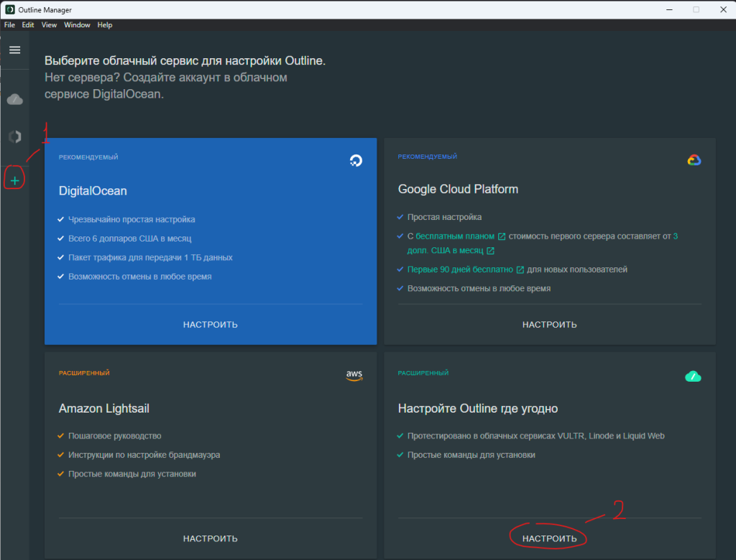Screen dimensions: 736x560
Task: Select the DigitalOcean server icon in sidebar
Action: pos(14,137)
